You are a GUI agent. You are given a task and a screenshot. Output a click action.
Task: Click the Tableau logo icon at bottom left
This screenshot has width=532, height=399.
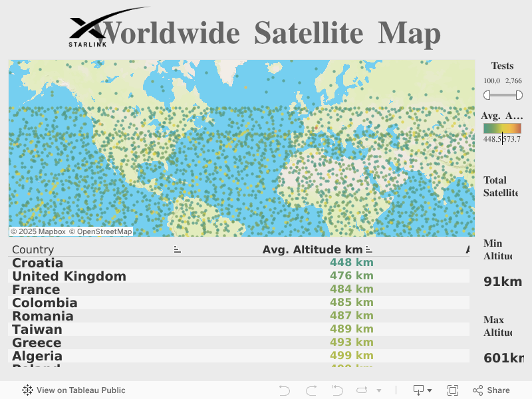28,390
